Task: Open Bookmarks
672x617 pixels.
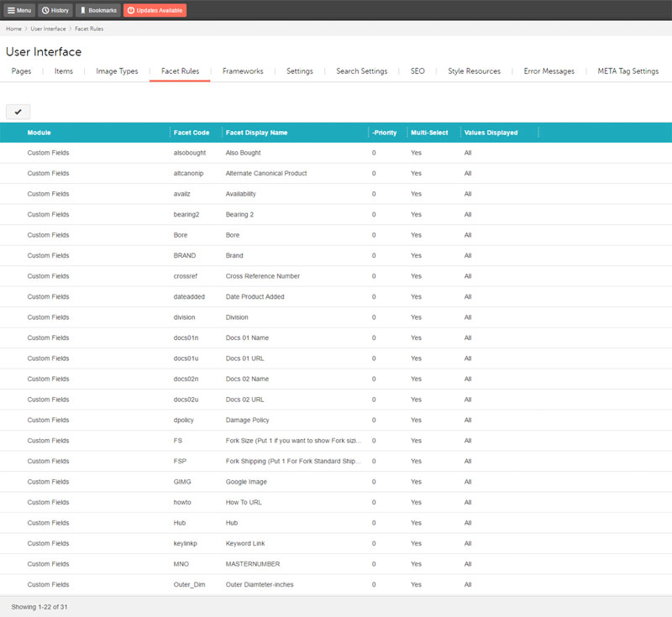Action: pyautogui.click(x=98, y=10)
